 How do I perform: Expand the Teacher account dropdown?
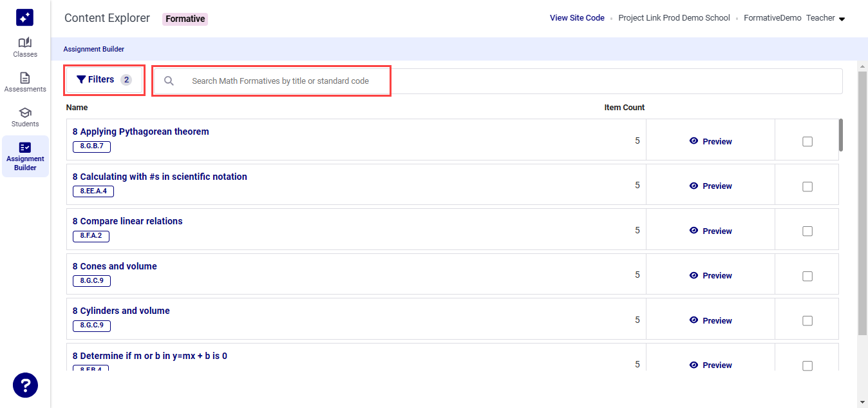(x=826, y=17)
